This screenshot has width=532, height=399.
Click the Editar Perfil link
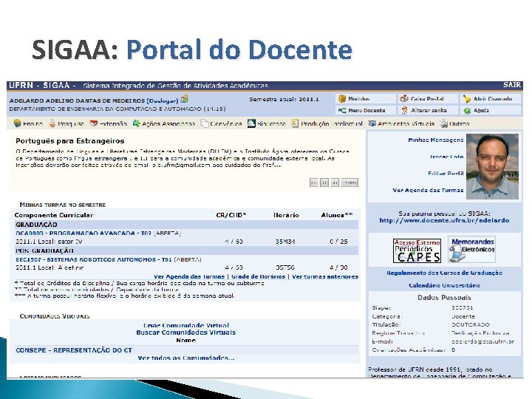[446, 173]
